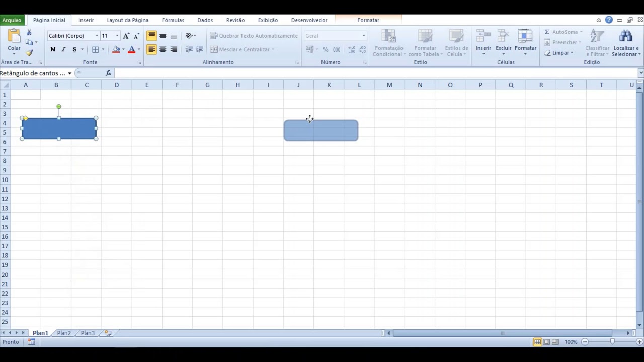Open Help with the blue question mark
644x362 pixels.
pyautogui.click(x=609, y=20)
